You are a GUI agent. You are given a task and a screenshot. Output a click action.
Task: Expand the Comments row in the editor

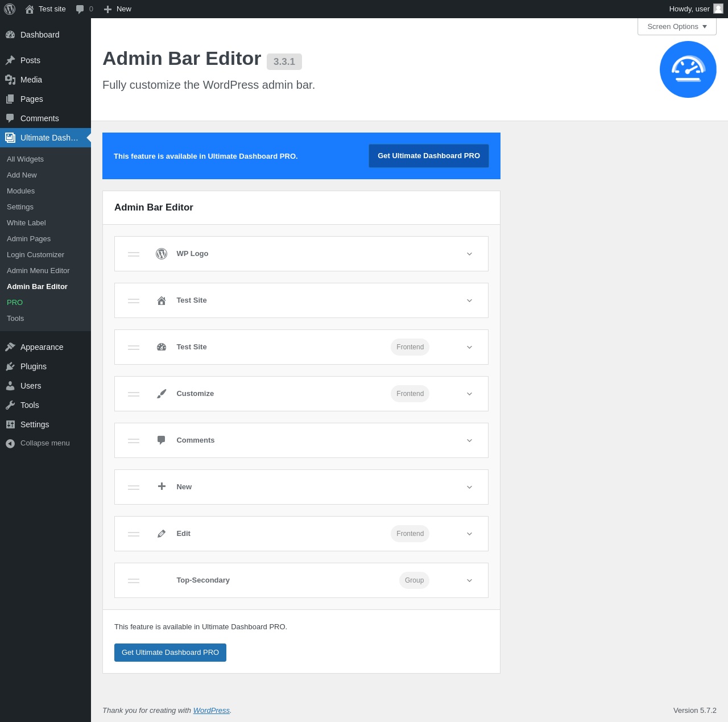tap(470, 440)
